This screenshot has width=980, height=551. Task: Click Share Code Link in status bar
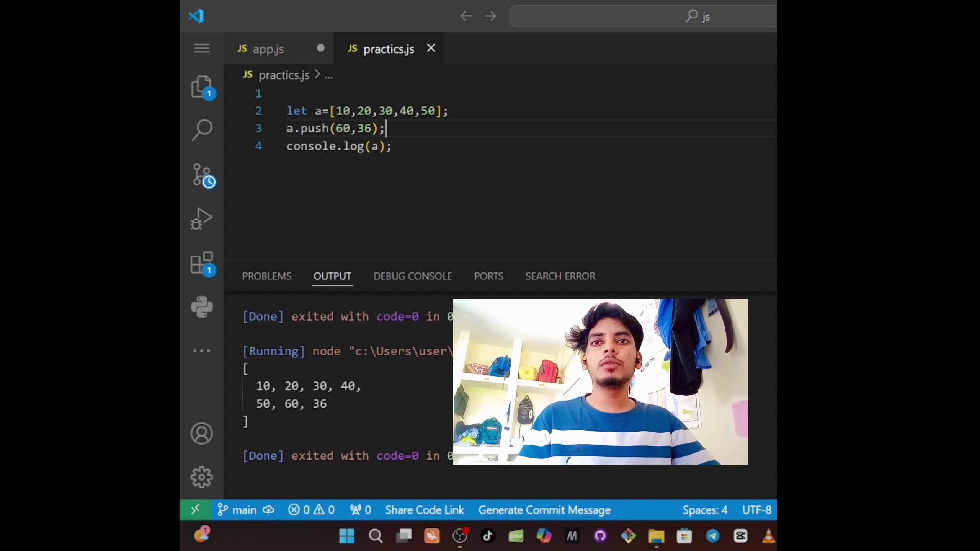click(425, 509)
